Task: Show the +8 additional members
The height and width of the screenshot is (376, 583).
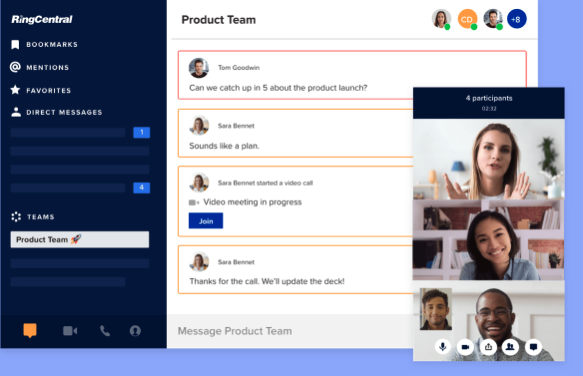Action: coord(516,19)
